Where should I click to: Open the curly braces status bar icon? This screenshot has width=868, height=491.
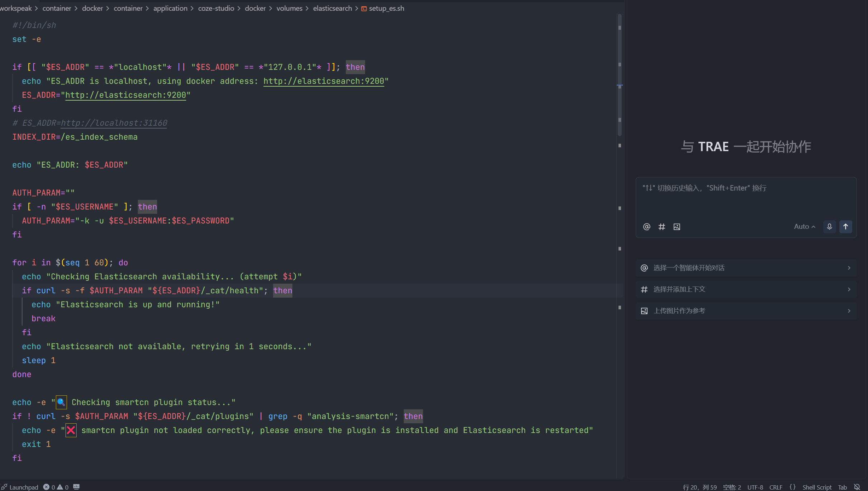click(792, 487)
